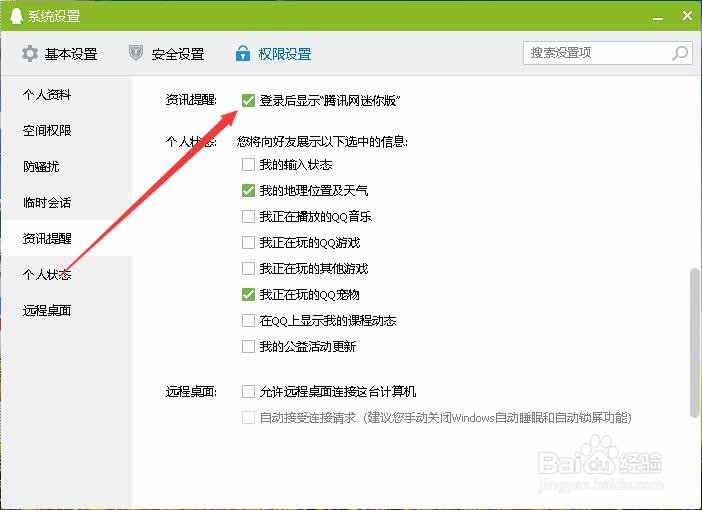Image resolution: width=702 pixels, height=510 pixels.
Task: Open the 基本设置 tab
Action: 60,54
